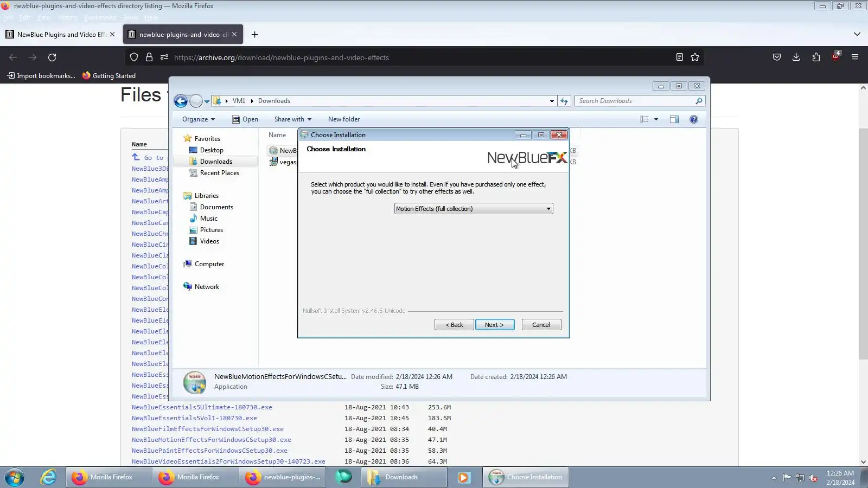This screenshot has width=868, height=488.
Task: Open NewBlueEssentials5Ultimate-180730.exe link
Action: coord(202,407)
